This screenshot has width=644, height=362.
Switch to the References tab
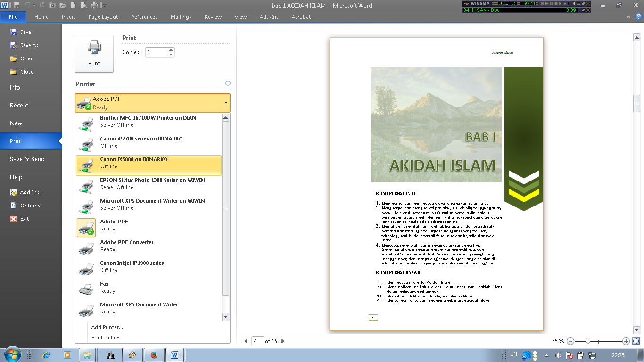(144, 17)
